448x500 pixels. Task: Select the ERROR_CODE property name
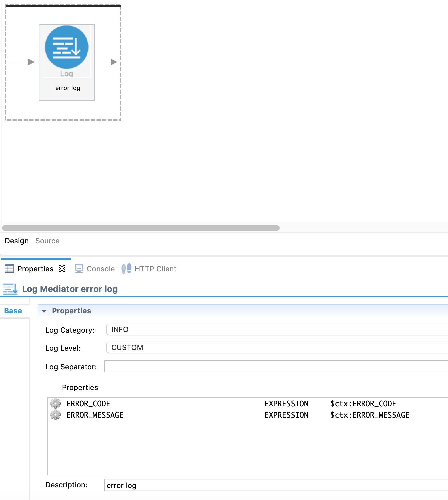point(88,404)
